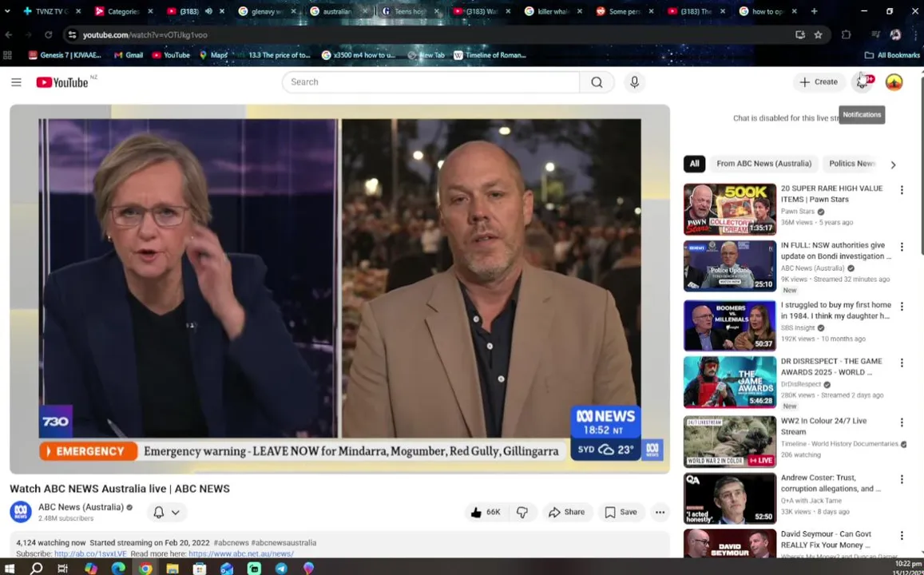Open options for the NSW authorities video
This screenshot has height=575, width=924.
click(901, 246)
